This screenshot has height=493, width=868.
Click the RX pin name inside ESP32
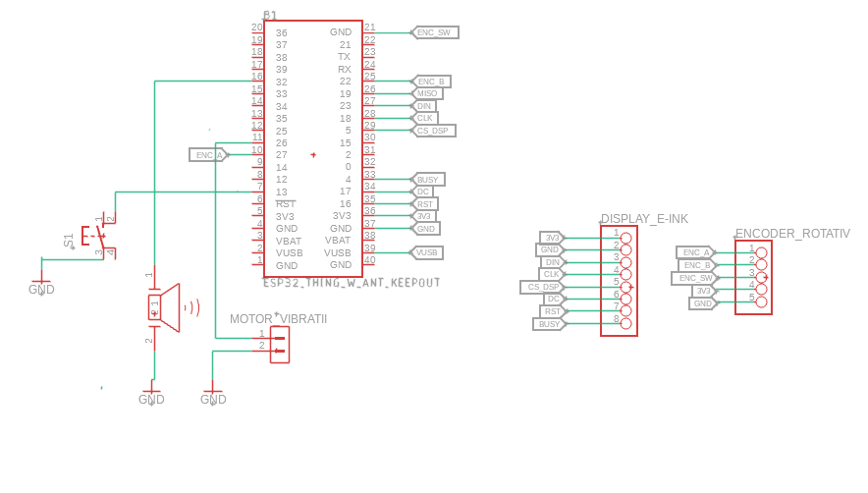pos(345,70)
